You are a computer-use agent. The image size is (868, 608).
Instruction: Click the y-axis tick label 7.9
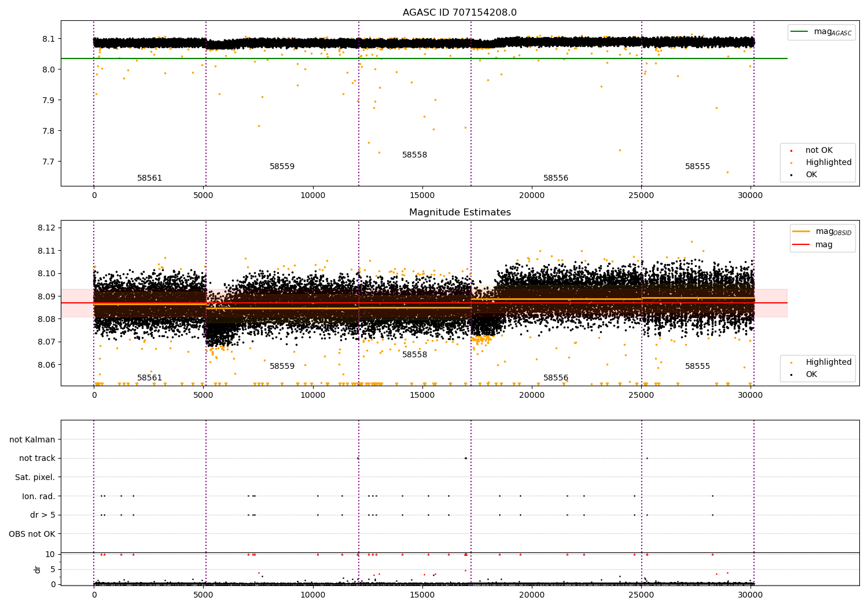(49, 101)
